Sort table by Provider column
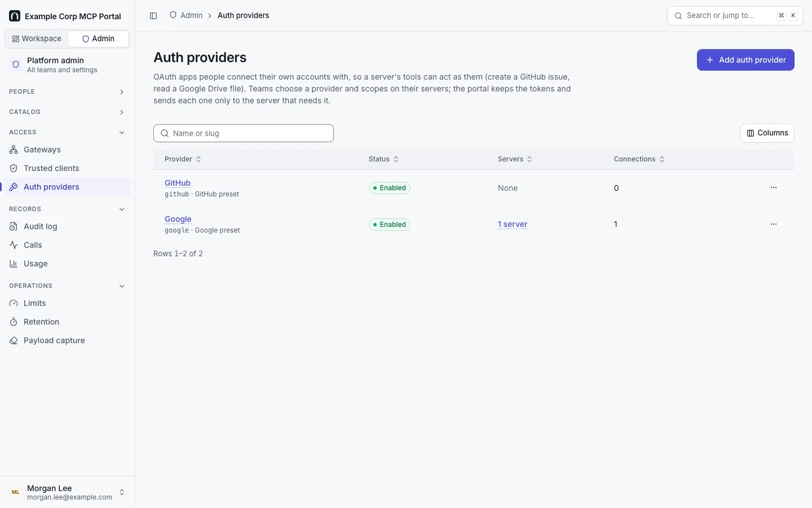Viewport: 812px width, 508px height. coord(183,159)
